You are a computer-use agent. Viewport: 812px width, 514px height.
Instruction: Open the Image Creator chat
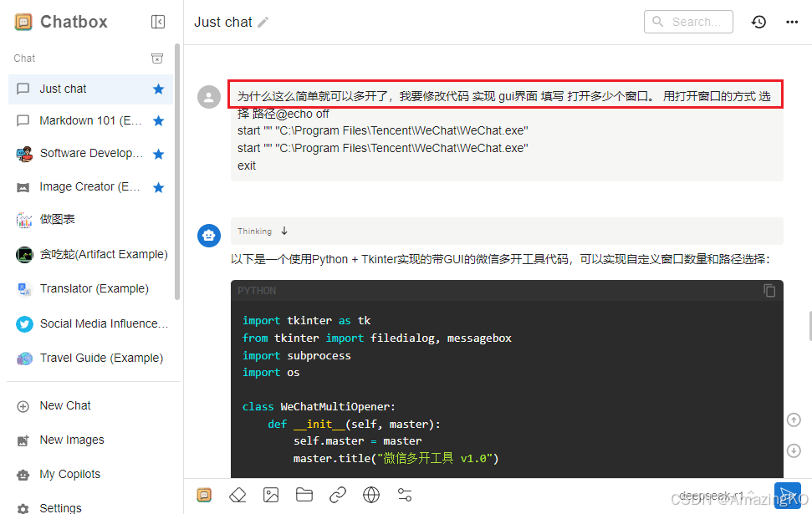coord(90,187)
